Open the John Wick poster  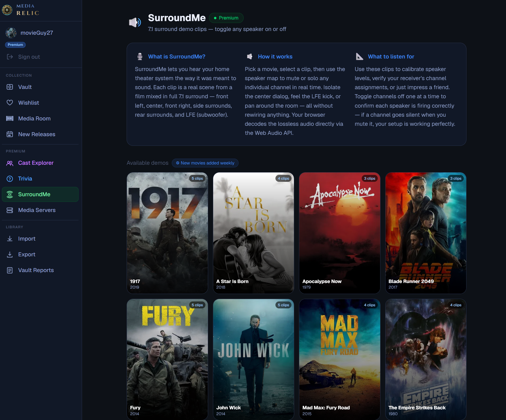[254, 359]
